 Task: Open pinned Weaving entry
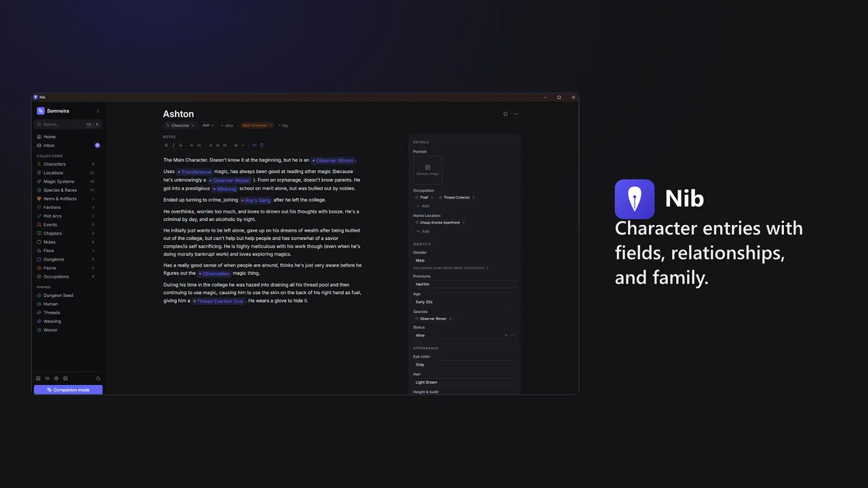pos(68,321)
